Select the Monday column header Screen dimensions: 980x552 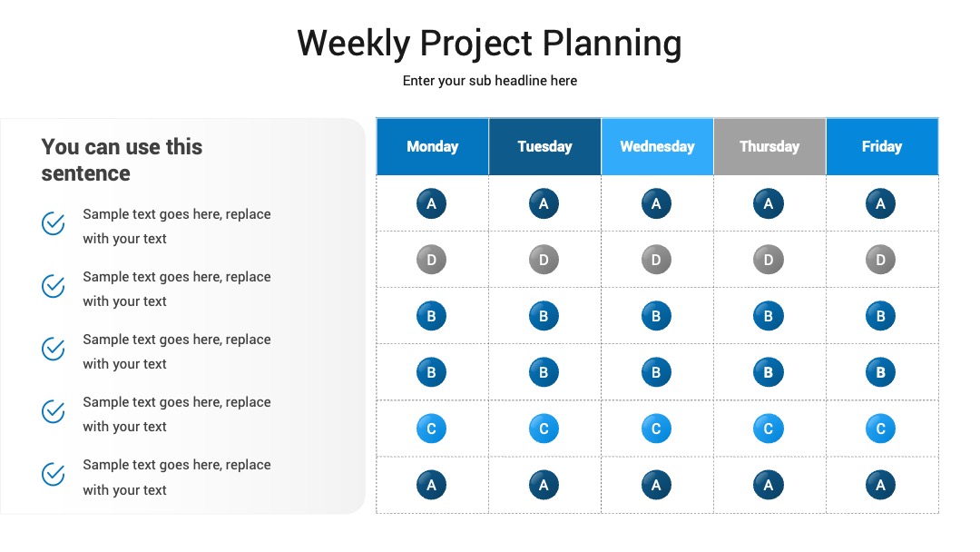433,146
